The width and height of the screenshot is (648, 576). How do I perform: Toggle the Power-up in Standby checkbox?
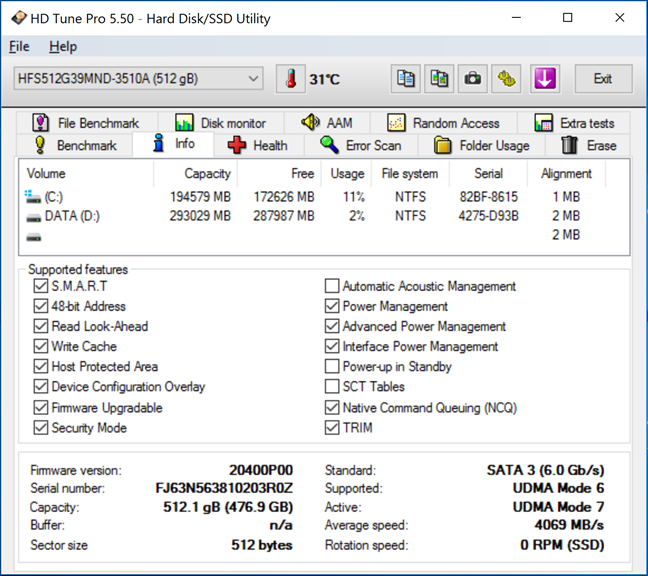(x=332, y=366)
